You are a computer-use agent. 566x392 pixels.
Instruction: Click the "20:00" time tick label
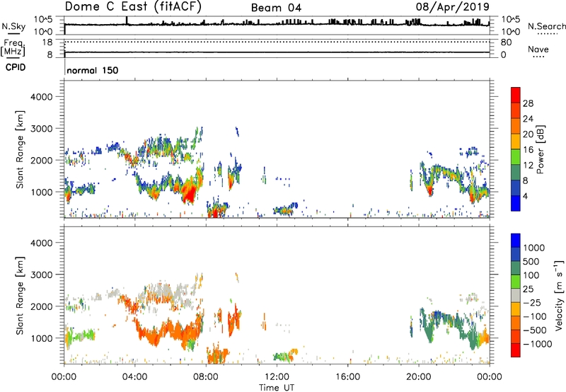point(419,377)
